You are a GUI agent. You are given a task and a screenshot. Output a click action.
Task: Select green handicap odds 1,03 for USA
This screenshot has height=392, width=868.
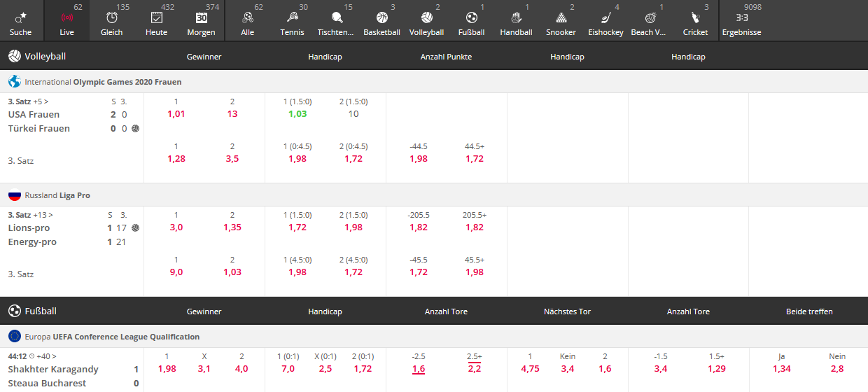[x=297, y=114]
